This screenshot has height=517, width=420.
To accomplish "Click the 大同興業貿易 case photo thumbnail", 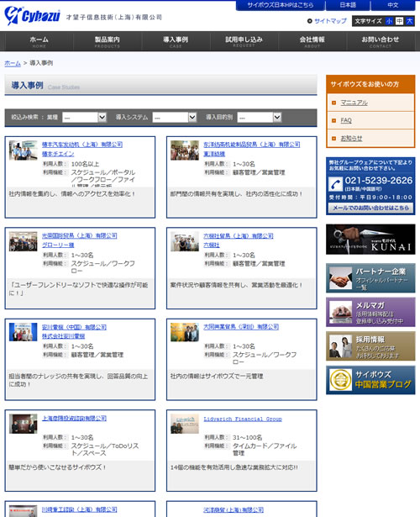I will [x=185, y=332].
